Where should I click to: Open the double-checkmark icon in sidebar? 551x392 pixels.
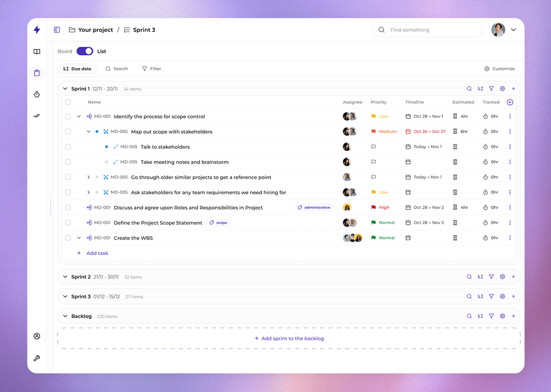pos(37,116)
